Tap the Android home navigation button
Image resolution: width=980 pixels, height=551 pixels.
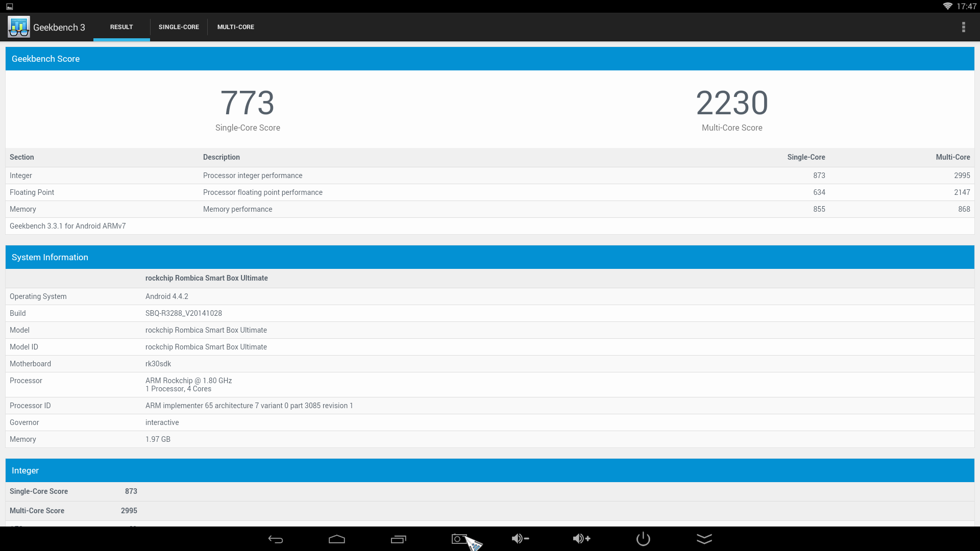click(337, 539)
